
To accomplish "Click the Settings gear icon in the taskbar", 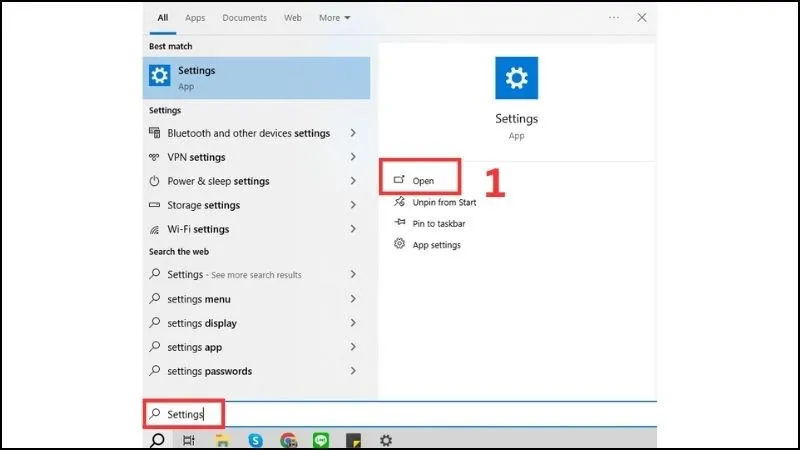I will [x=386, y=440].
